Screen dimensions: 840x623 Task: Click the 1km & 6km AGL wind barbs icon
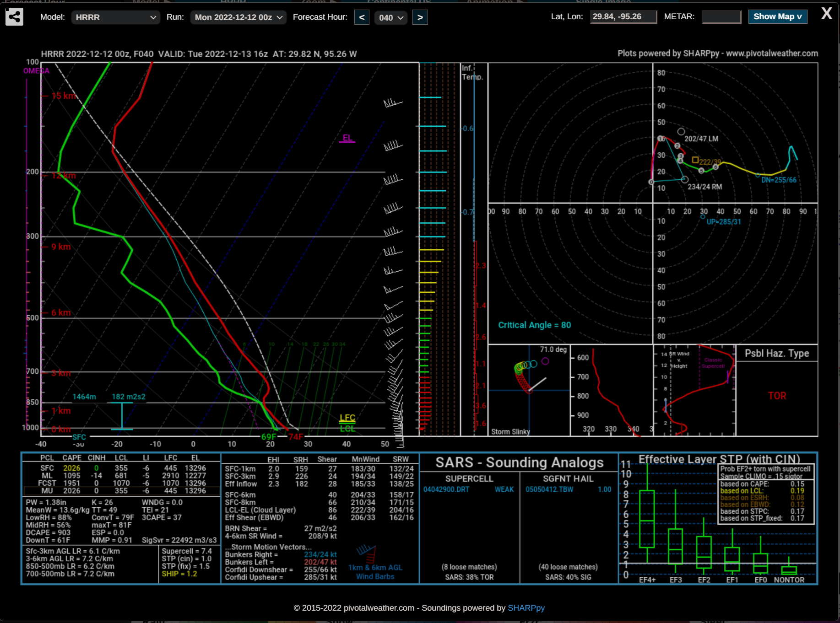click(367, 553)
